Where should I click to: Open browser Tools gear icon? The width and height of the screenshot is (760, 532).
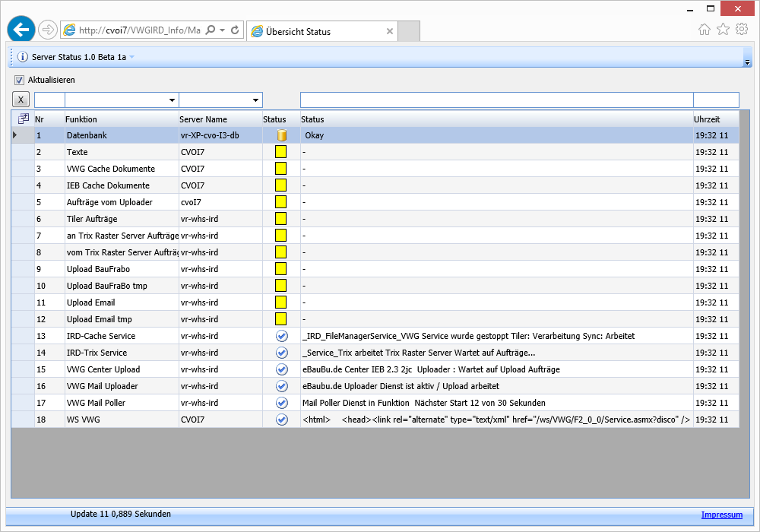click(742, 29)
